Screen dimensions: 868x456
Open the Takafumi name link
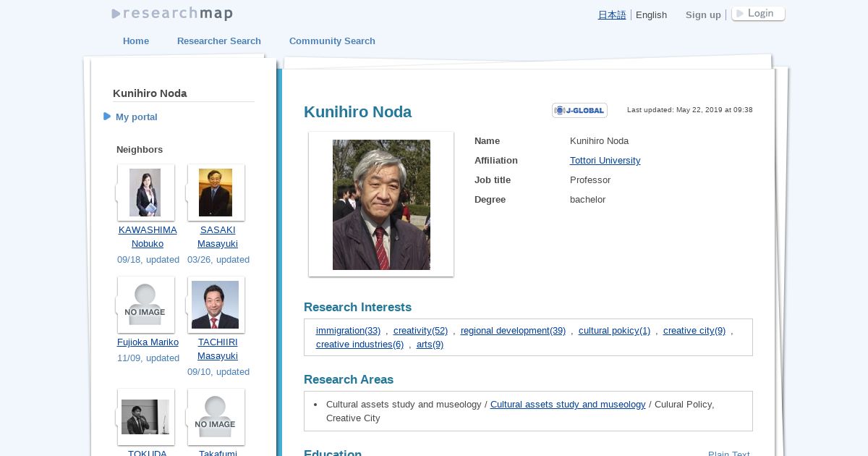coord(218,453)
